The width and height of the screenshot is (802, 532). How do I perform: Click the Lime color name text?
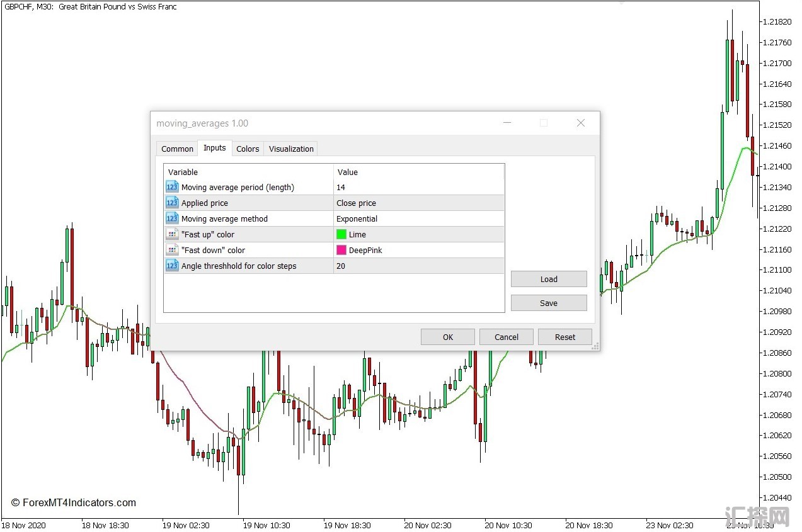pyautogui.click(x=357, y=234)
